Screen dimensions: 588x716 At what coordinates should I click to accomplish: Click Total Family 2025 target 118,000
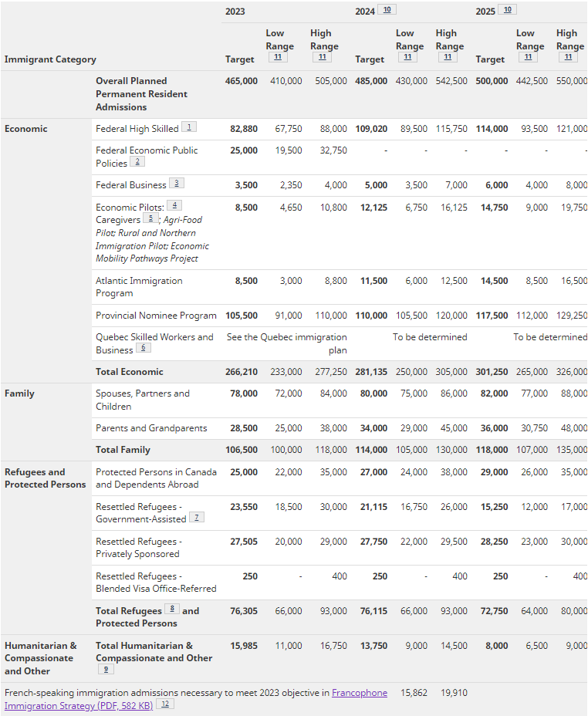[x=492, y=450]
